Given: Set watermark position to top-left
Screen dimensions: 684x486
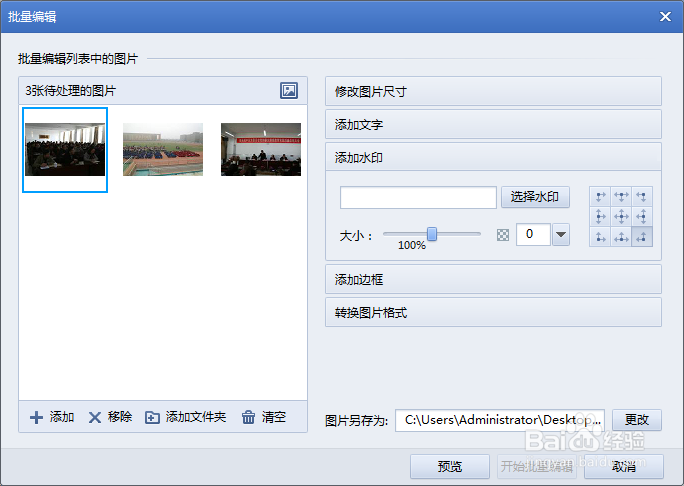Looking at the screenshot, I should point(601,196).
